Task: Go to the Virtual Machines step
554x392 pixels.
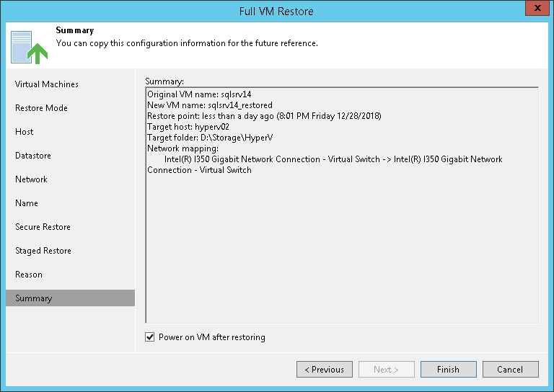Action: coord(47,84)
